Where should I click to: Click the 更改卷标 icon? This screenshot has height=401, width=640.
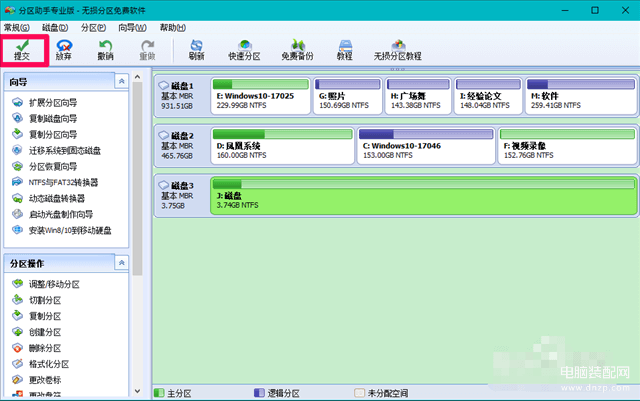17,380
